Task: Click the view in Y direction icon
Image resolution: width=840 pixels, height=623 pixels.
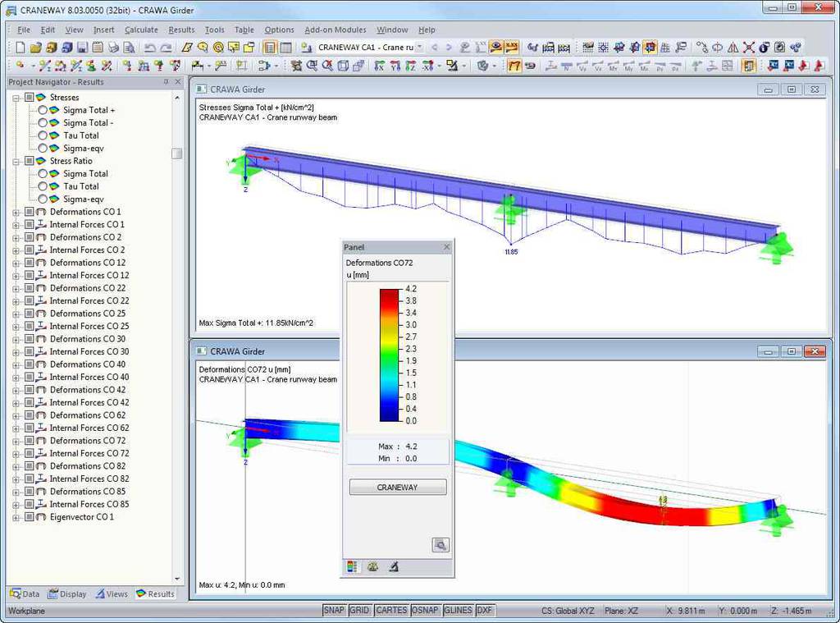Action: [395, 66]
